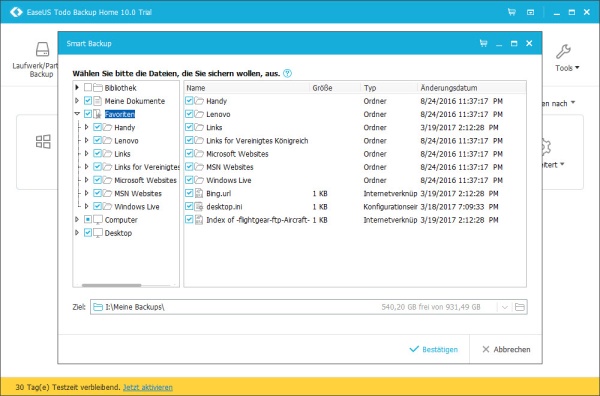Open the destination path dropdown arrow
The width and height of the screenshot is (600, 396).
(x=505, y=307)
